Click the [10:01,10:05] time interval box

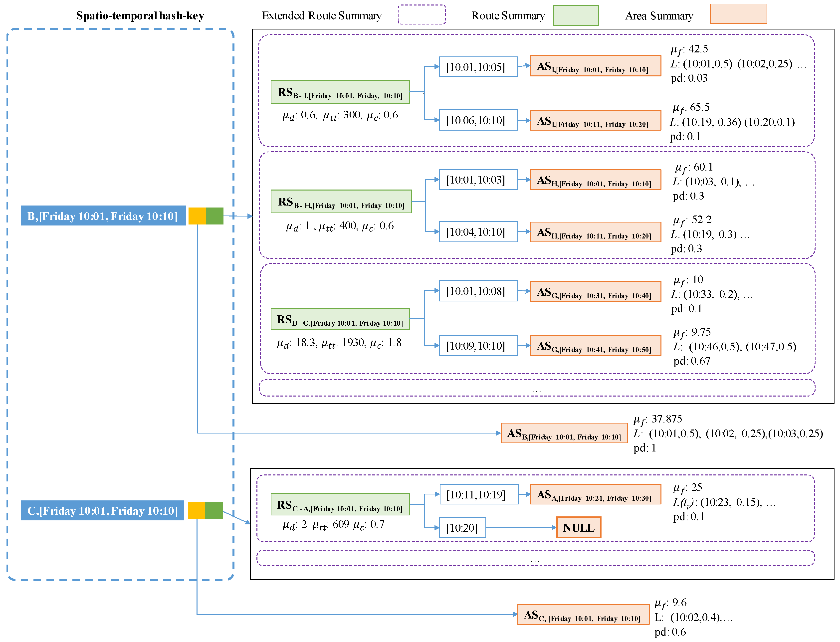(478, 67)
